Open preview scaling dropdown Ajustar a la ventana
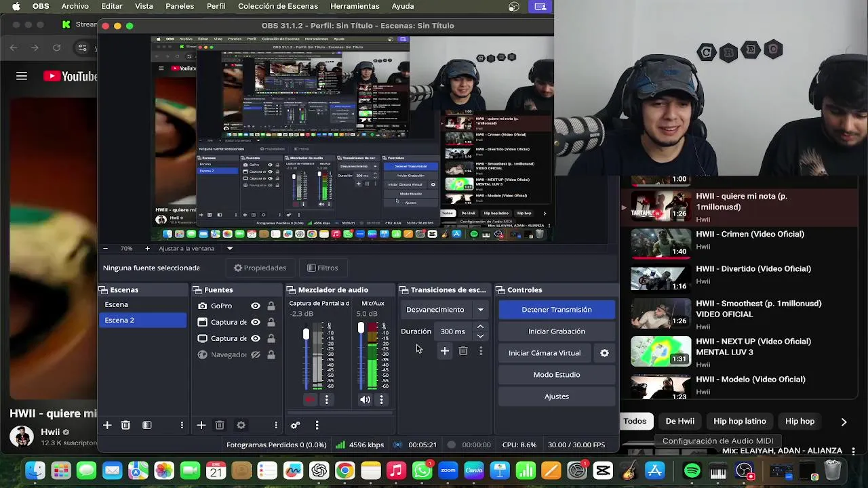Screen dimensions: 868x488 point(195,249)
